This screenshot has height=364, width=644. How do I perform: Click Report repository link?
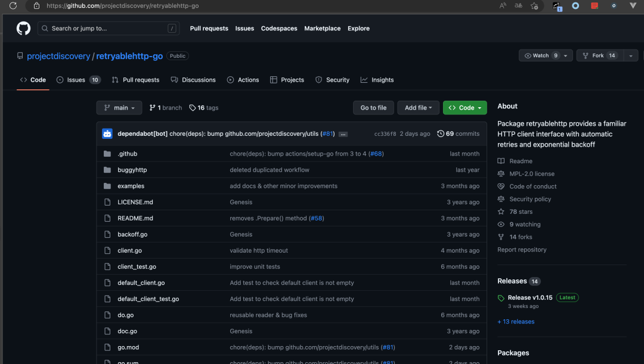522,250
